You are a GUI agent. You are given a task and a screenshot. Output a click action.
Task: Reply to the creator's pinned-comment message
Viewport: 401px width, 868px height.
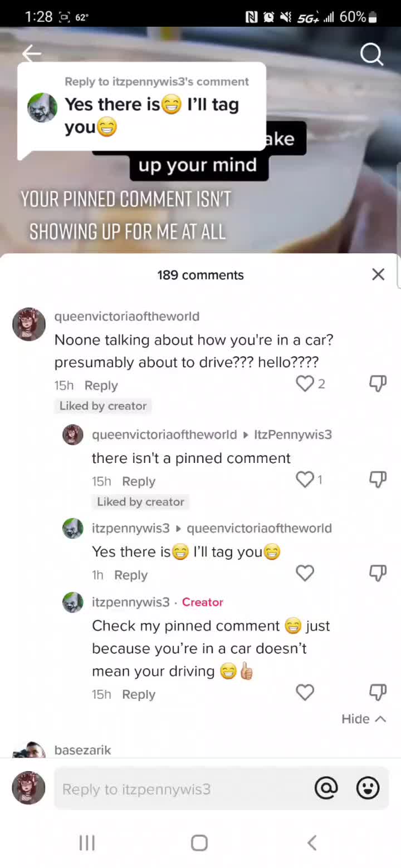tap(139, 694)
